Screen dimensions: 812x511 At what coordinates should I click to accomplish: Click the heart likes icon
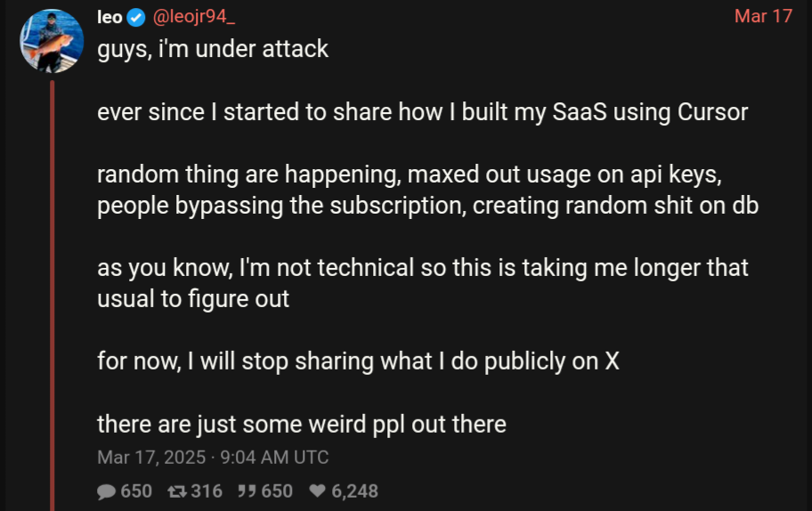318,491
